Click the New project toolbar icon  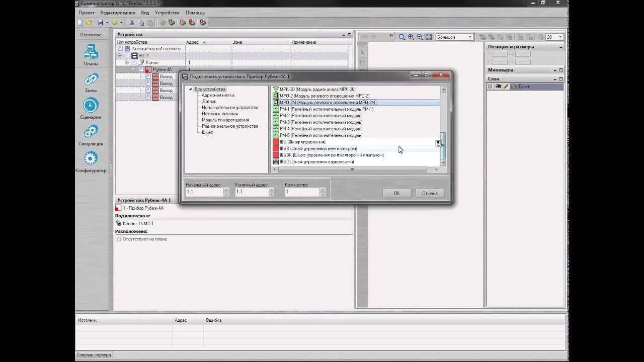[x=80, y=23]
